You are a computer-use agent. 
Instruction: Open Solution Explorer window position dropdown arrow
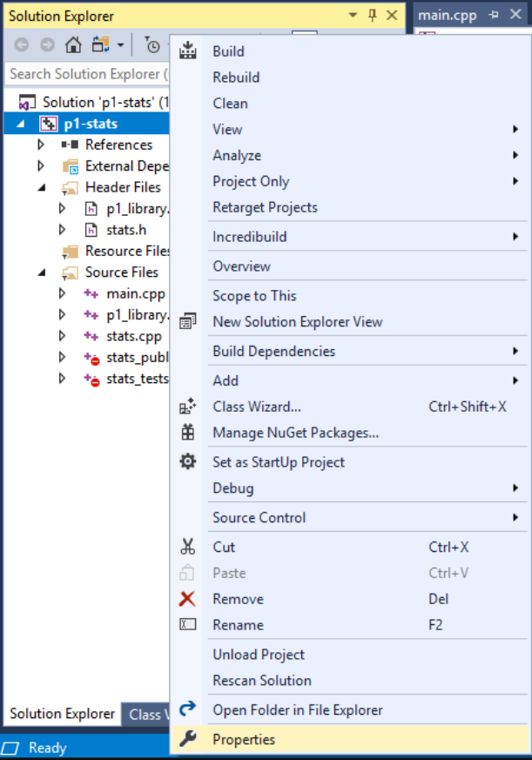[x=354, y=16]
